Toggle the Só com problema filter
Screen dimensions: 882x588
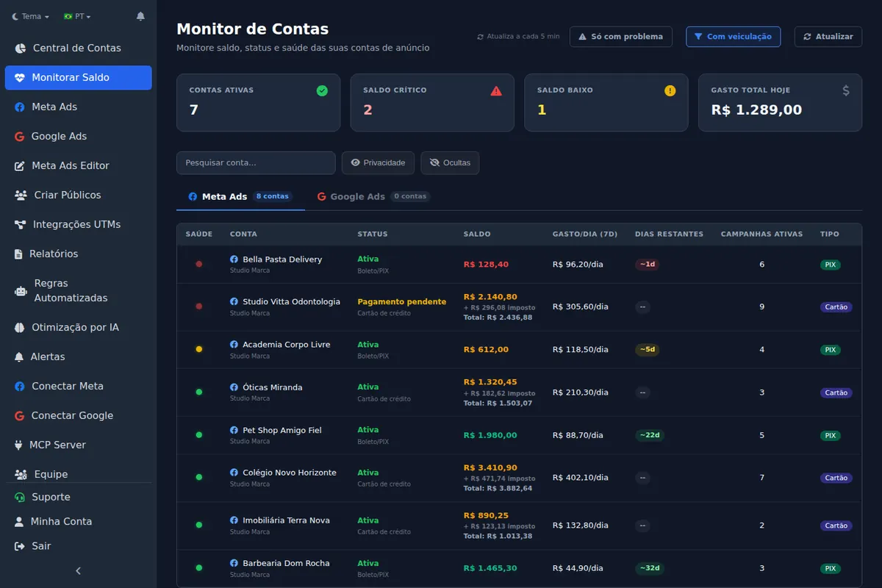tap(621, 37)
